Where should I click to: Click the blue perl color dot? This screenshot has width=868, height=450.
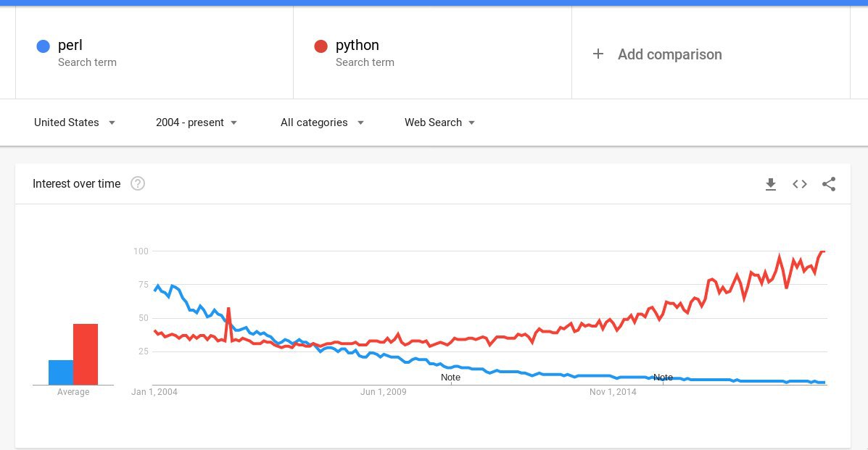pyautogui.click(x=44, y=46)
